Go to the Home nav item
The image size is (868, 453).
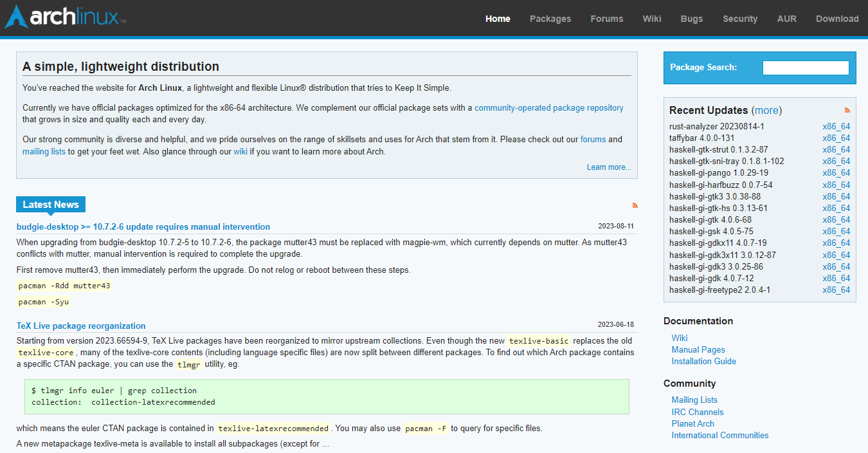498,19
